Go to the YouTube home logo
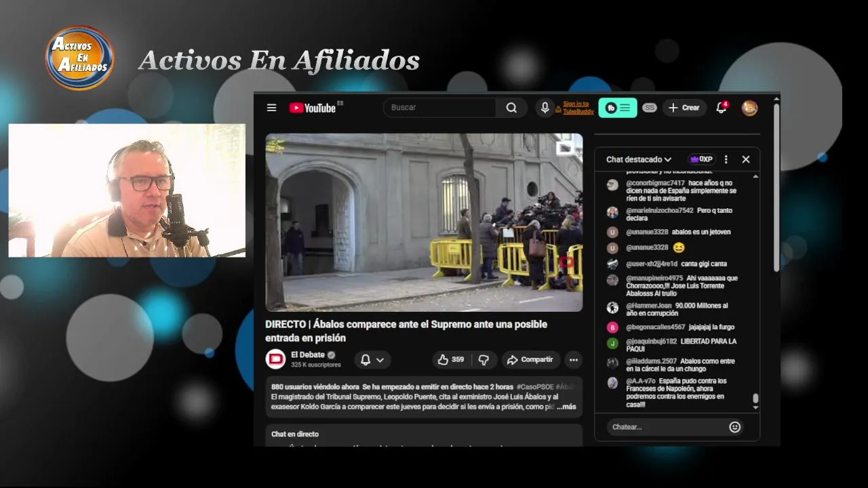This screenshot has width=868, height=488. tap(313, 108)
